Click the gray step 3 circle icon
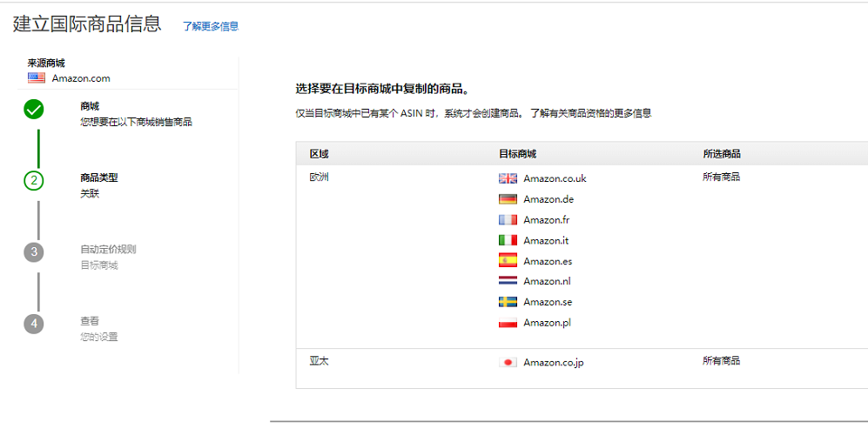Viewport: 868px width, 429px height. point(34,251)
